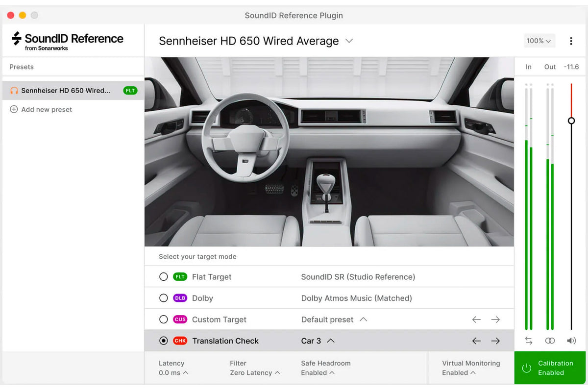This screenshot has width=588, height=392.
Task: Click the green FLT badge beside Flat Target
Action: pos(180,277)
